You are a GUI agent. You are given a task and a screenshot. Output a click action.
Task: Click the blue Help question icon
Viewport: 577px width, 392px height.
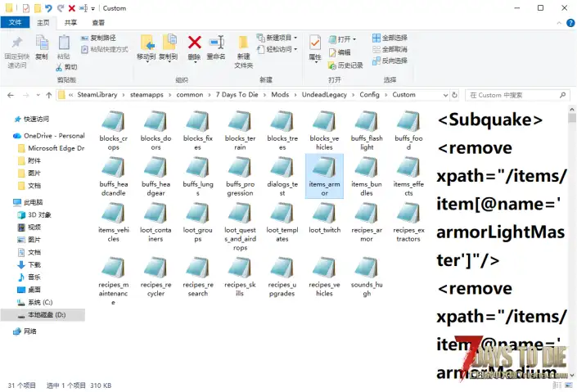[x=570, y=23]
